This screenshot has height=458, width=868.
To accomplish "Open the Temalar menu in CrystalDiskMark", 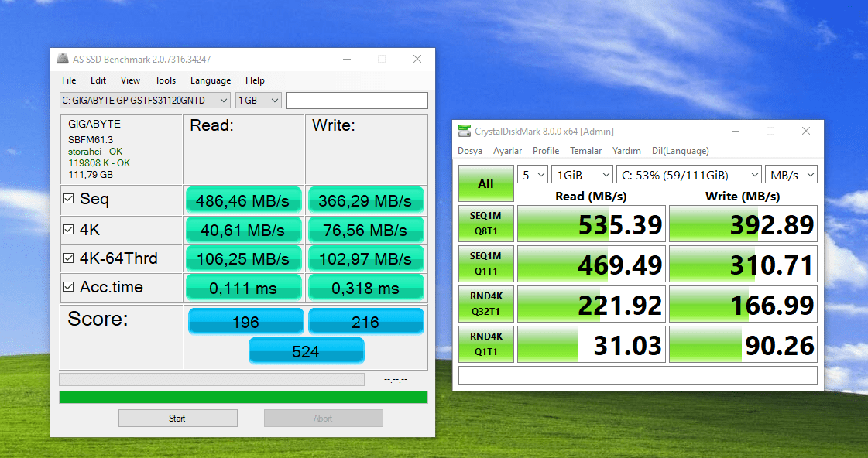I will (x=585, y=150).
